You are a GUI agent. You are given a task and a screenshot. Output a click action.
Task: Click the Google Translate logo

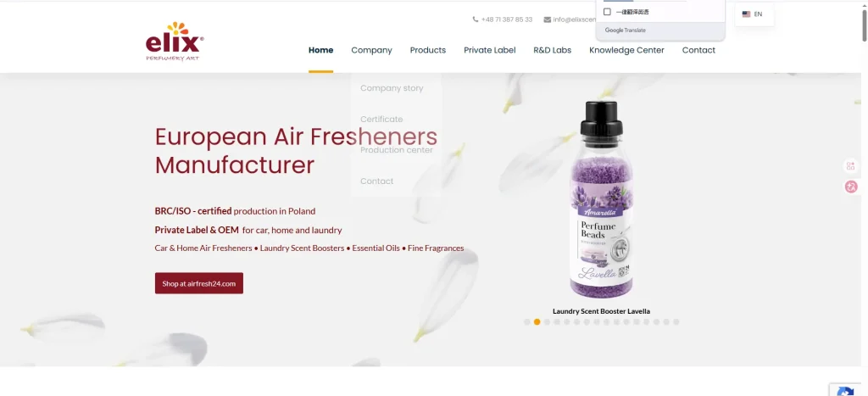pyautogui.click(x=625, y=31)
